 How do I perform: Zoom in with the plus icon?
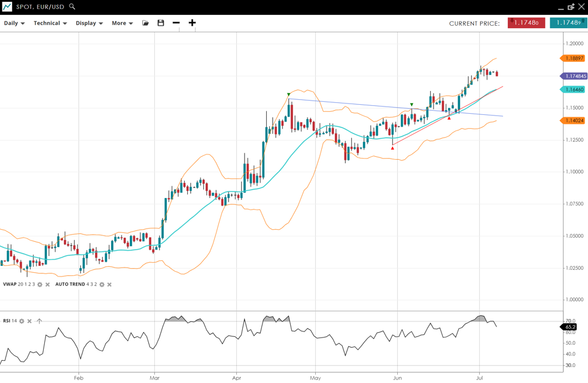(x=192, y=23)
